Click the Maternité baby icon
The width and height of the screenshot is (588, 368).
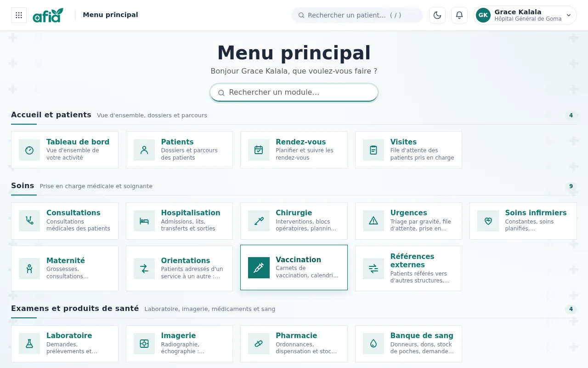coord(29,269)
